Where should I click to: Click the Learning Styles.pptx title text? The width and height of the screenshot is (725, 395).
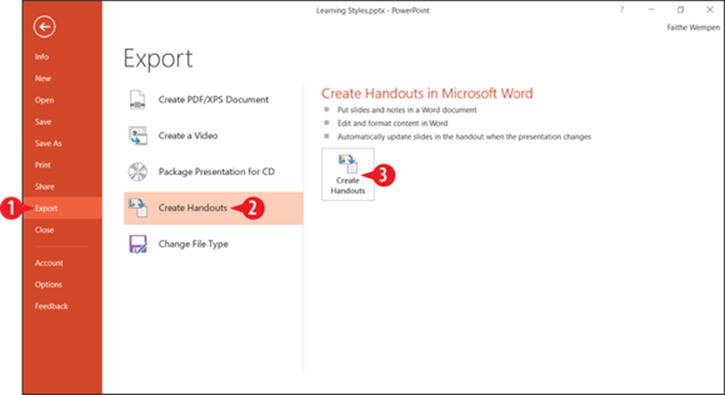373,10
